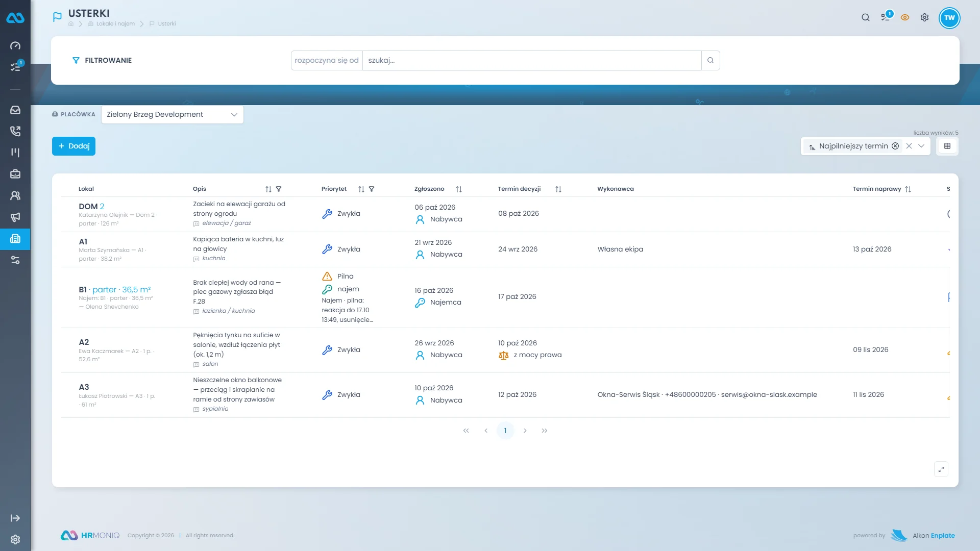This screenshot has height=551, width=980.
Task: Click the Dodaj button
Action: click(x=73, y=146)
